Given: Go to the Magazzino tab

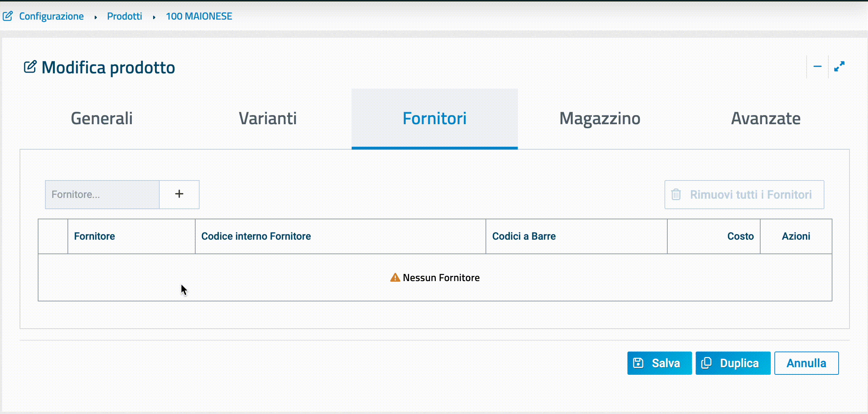Looking at the screenshot, I should [600, 118].
